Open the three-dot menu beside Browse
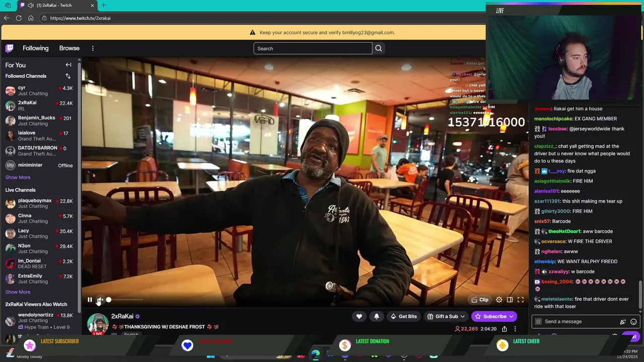This screenshot has height=362, width=644. tap(93, 48)
